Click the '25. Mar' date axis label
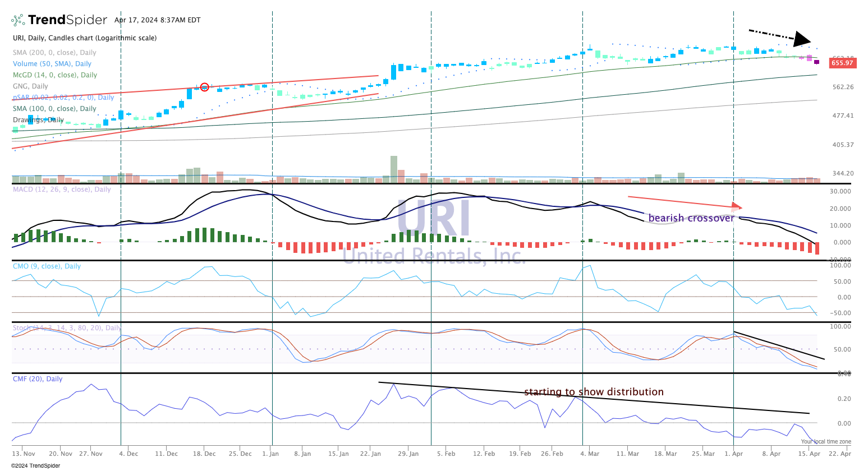 pyautogui.click(x=703, y=454)
